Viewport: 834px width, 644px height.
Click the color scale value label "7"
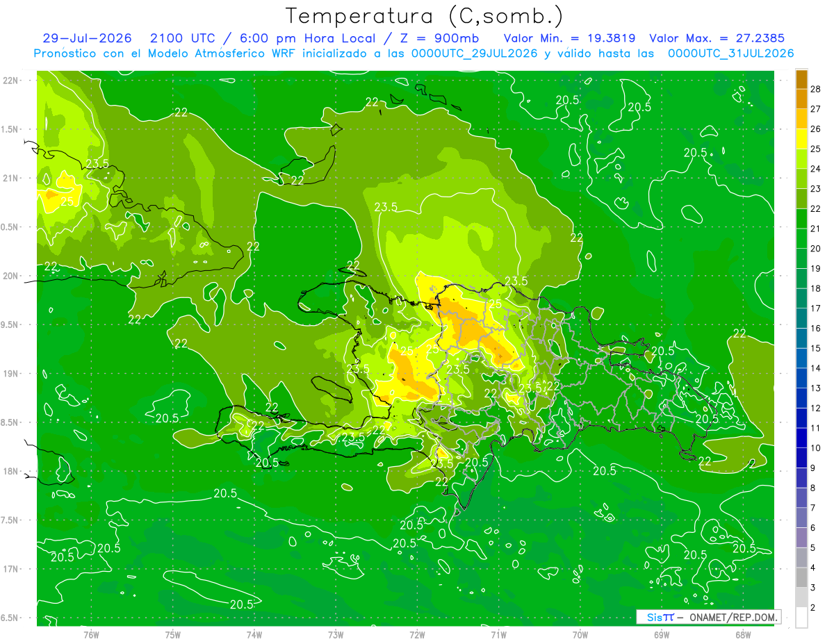pyautogui.click(x=815, y=508)
